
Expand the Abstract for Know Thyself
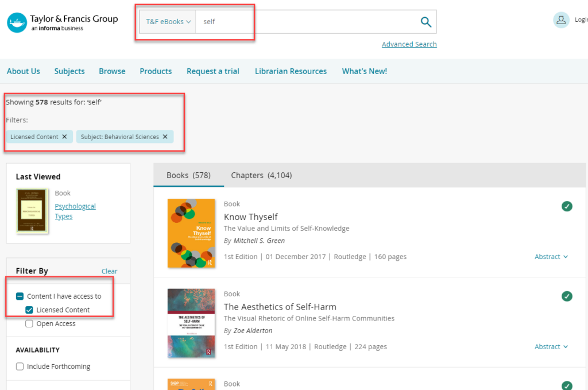click(551, 257)
